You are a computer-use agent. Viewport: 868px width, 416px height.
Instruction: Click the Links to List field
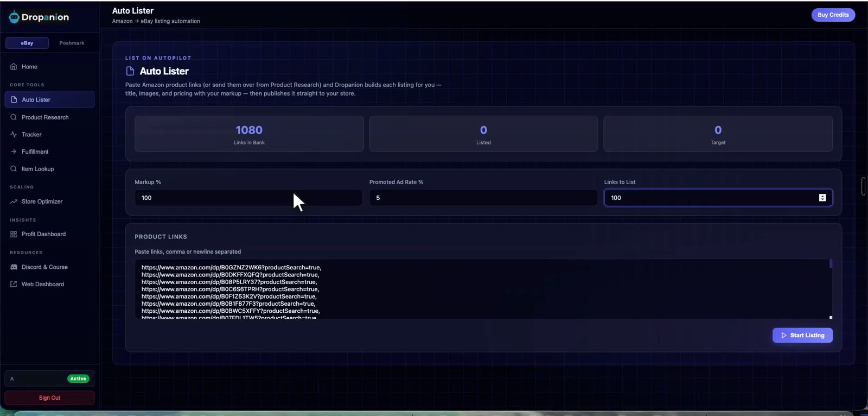(x=718, y=198)
